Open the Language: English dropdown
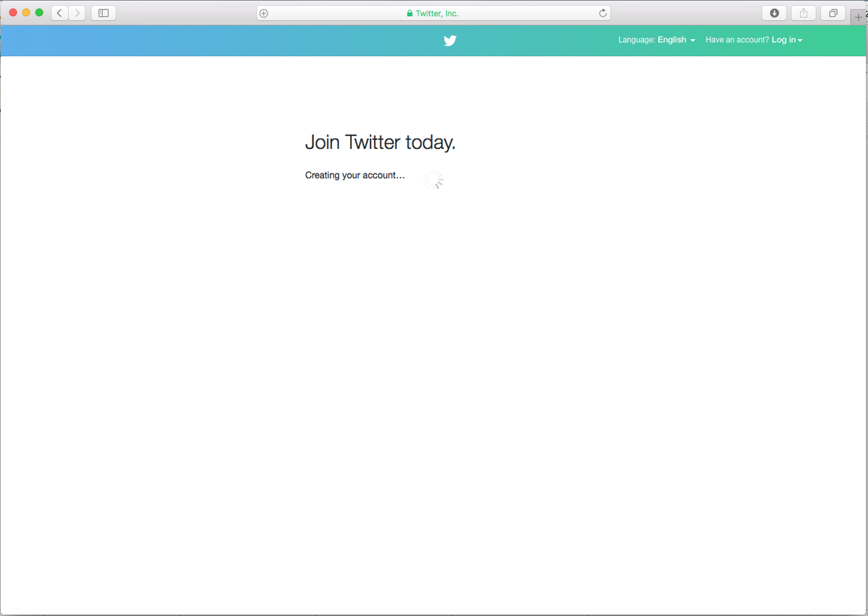 click(x=657, y=40)
